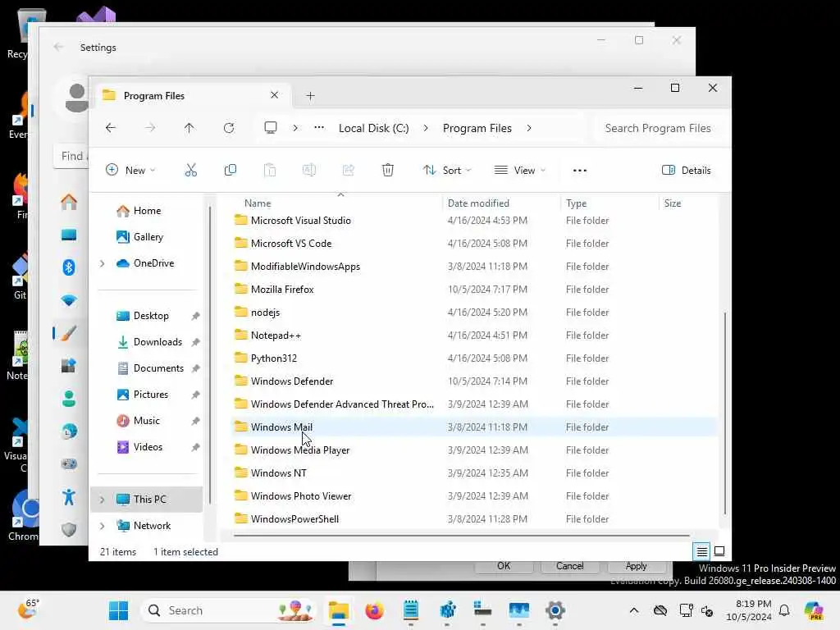Select the Python312 folder
This screenshot has height=630, width=840.
[x=474, y=358]
